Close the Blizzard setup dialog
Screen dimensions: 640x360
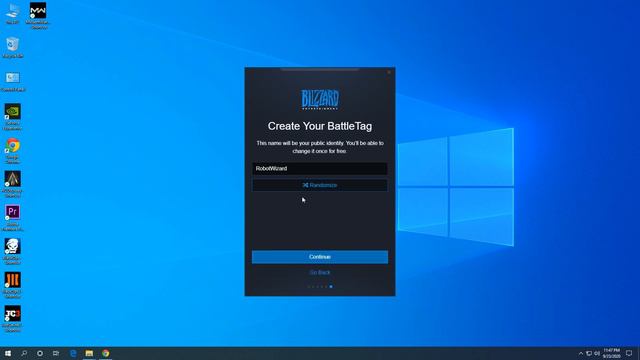[x=389, y=72]
